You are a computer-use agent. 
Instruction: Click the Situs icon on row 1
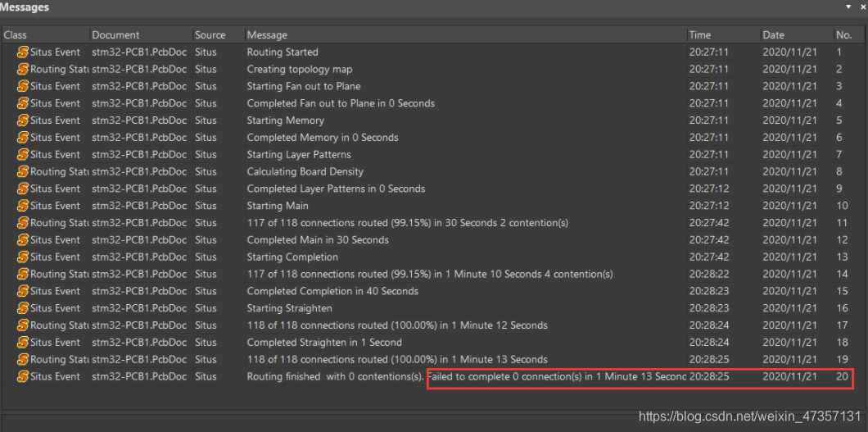click(x=23, y=52)
